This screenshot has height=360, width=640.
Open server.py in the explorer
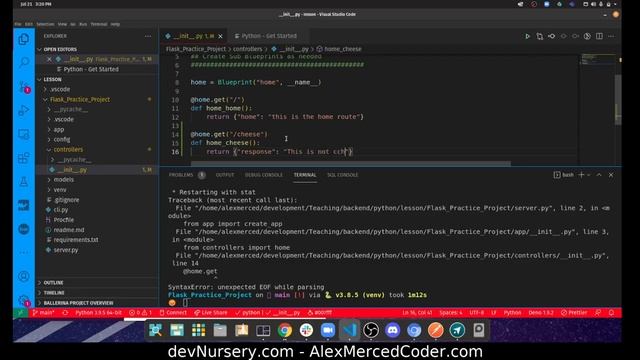pos(66,250)
